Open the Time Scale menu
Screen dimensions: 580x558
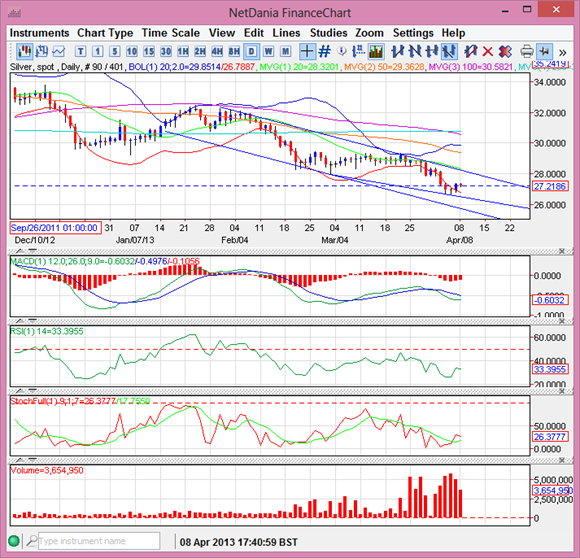point(171,33)
